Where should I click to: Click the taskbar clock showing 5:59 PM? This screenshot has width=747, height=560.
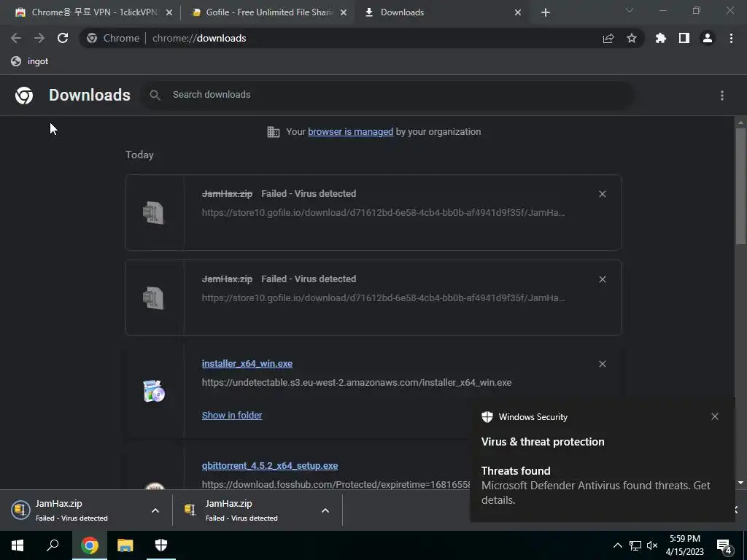[684, 545]
